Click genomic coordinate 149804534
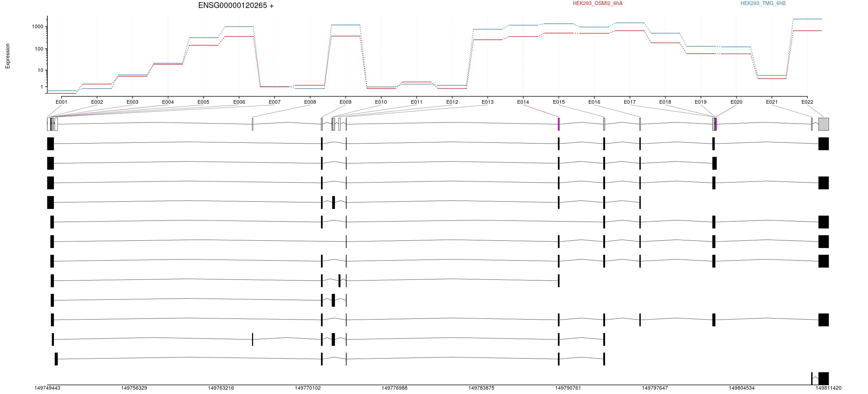868x394 pixels. (742, 388)
